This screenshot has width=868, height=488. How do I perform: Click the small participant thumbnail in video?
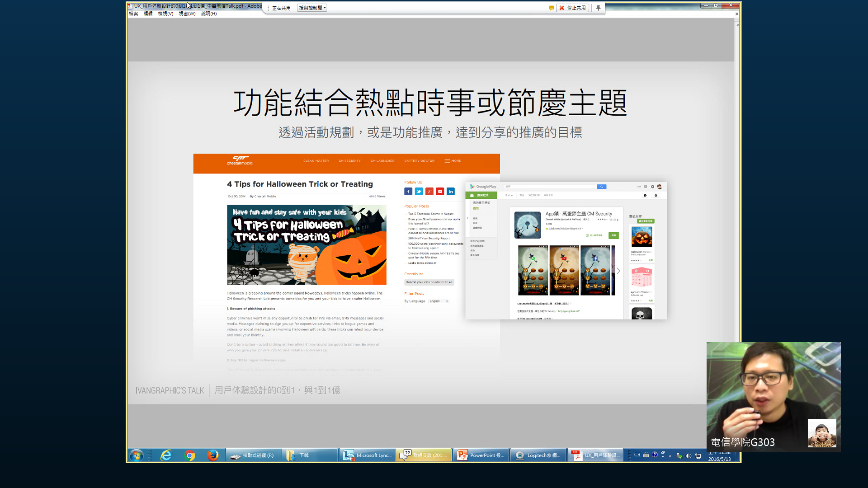click(821, 433)
